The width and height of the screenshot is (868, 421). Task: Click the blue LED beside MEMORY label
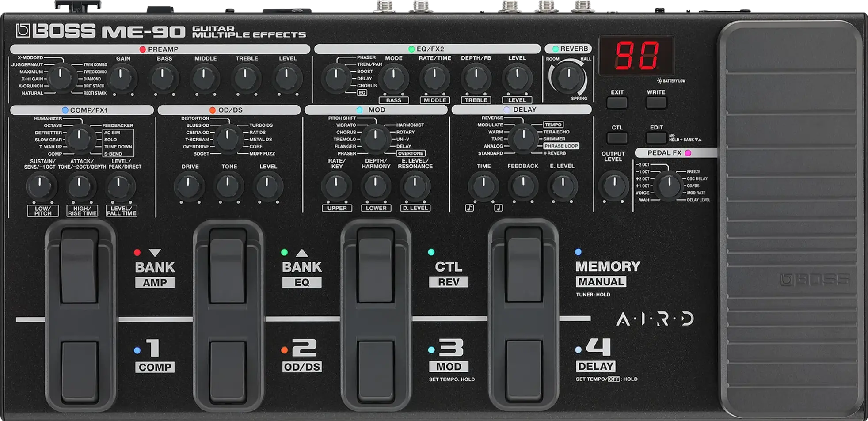click(x=578, y=252)
